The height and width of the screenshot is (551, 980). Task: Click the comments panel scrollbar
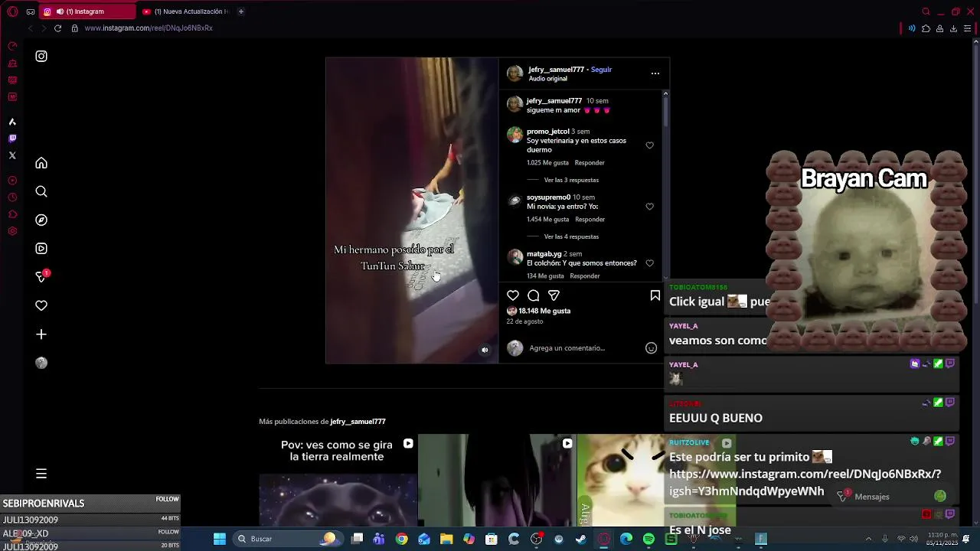point(665,112)
